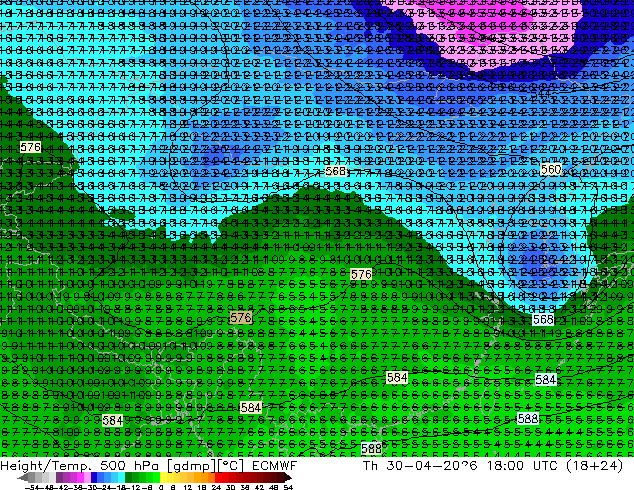The height and width of the screenshot is (490, 634).
Task: Click the cyan swatch in the legend
Action: click(121, 477)
